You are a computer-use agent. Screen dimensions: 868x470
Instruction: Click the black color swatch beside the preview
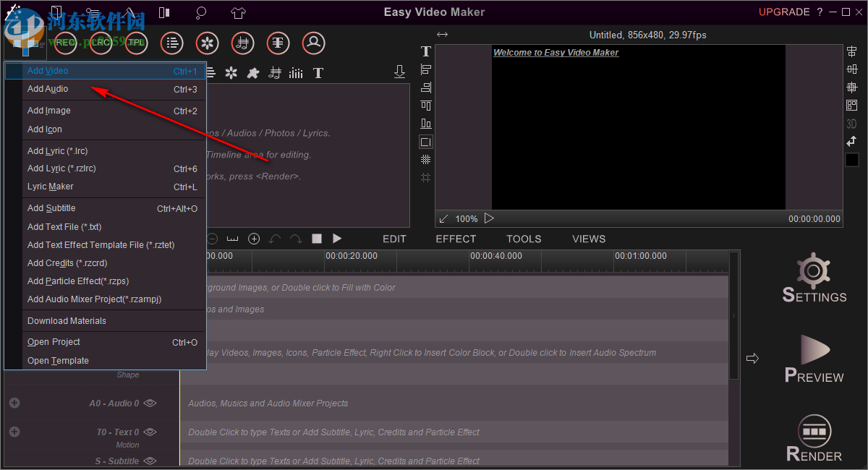click(x=851, y=159)
